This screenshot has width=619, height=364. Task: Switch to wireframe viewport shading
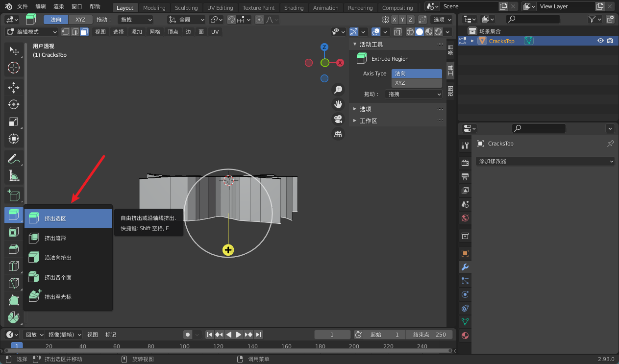pyautogui.click(x=410, y=32)
